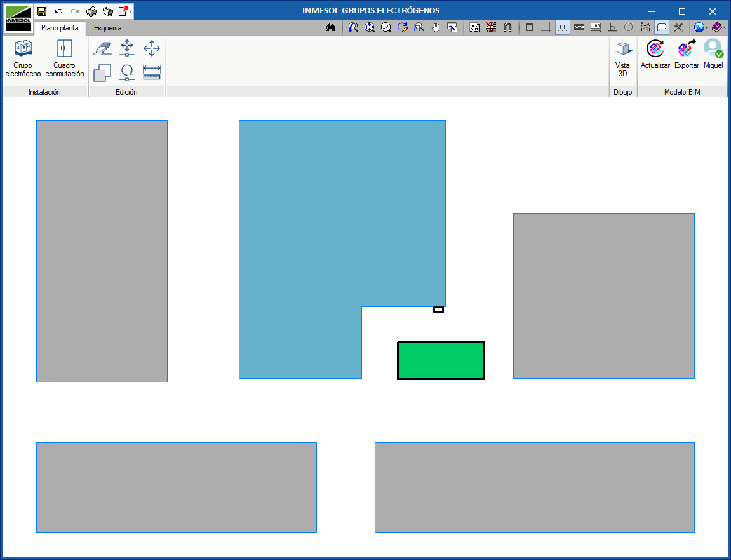This screenshot has height=560, width=731.
Task: Undo the last action
Action: click(58, 11)
